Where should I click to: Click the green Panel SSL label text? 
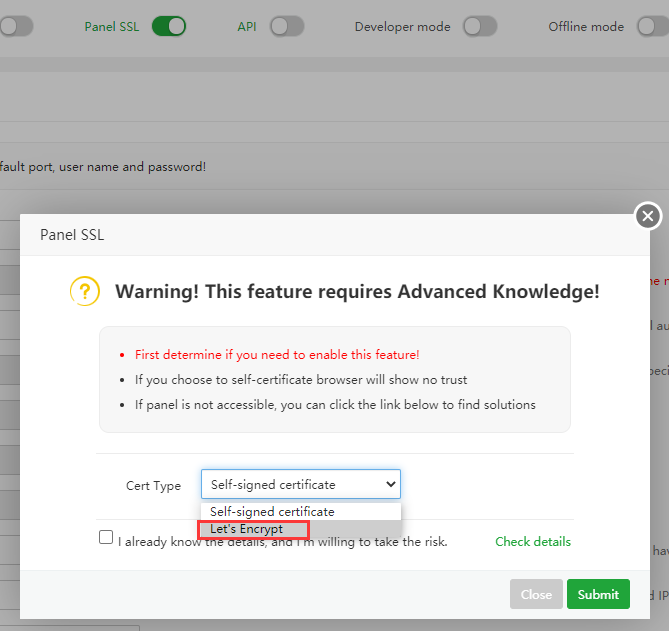[111, 27]
